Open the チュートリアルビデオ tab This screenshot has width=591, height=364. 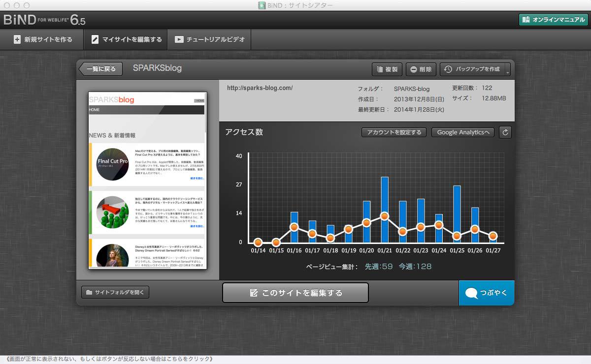point(210,39)
